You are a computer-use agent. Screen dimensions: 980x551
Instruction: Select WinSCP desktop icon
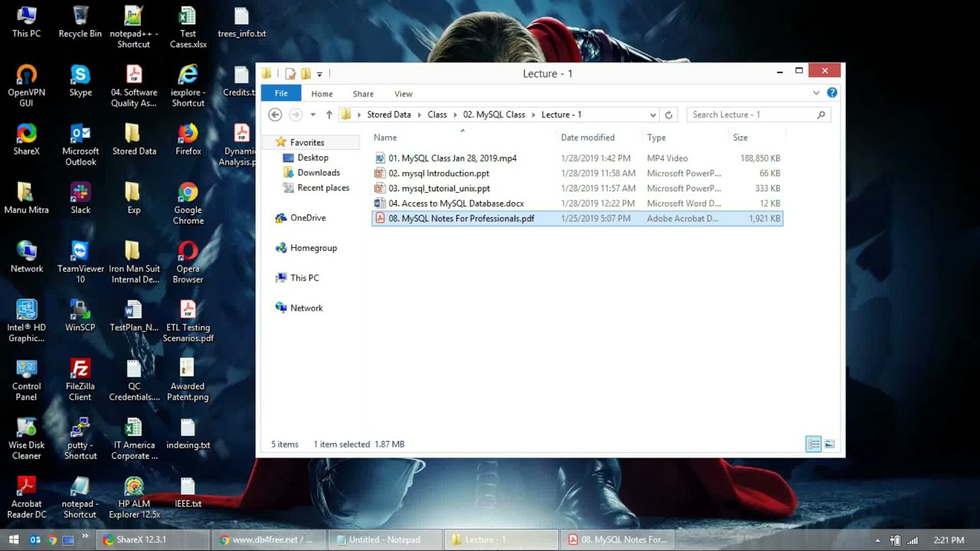(x=80, y=315)
